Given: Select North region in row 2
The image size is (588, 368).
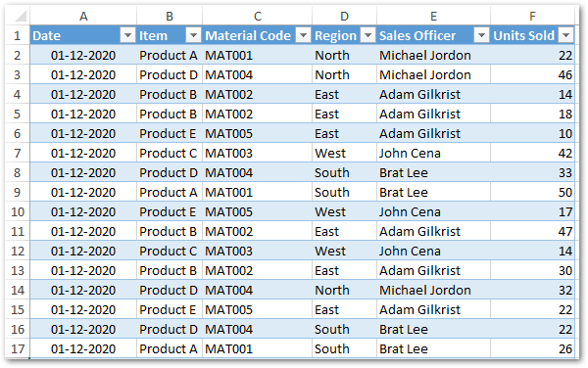Looking at the screenshot, I should tap(344, 56).
